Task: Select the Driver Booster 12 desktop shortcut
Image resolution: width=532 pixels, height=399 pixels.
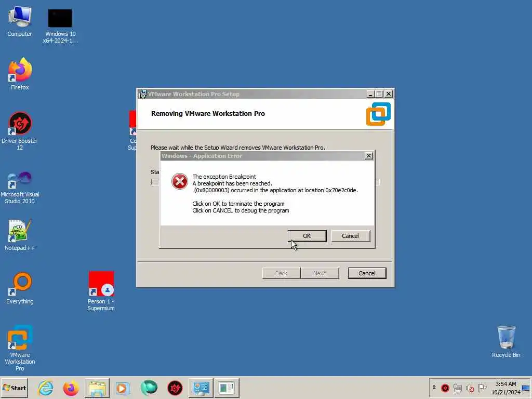Action: pos(20,130)
